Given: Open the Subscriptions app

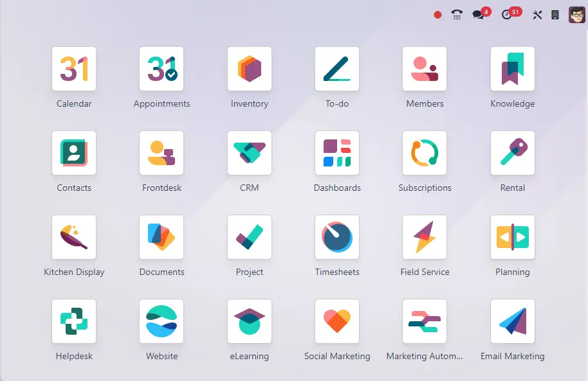Looking at the screenshot, I should coord(425,153).
